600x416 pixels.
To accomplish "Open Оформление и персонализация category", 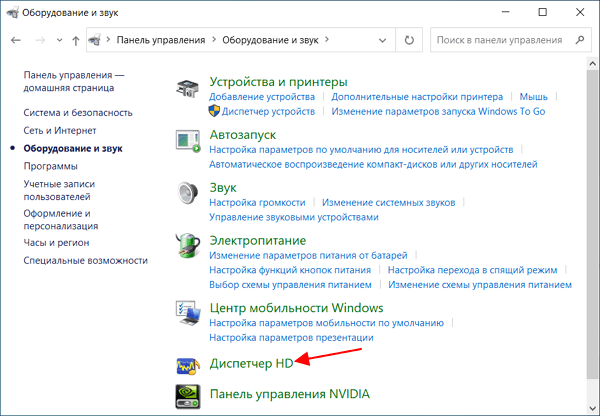I will pyautogui.click(x=61, y=220).
